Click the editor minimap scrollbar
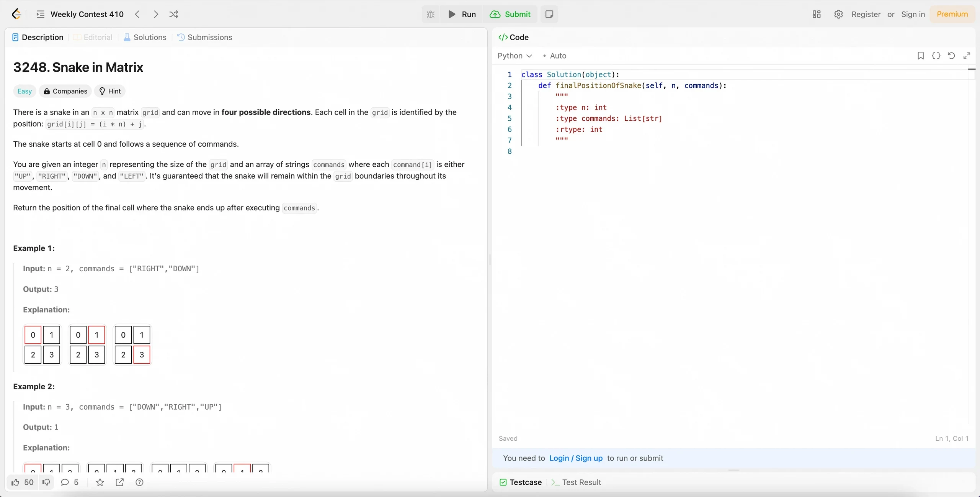Screen dimensions: 980x497 click(x=972, y=245)
